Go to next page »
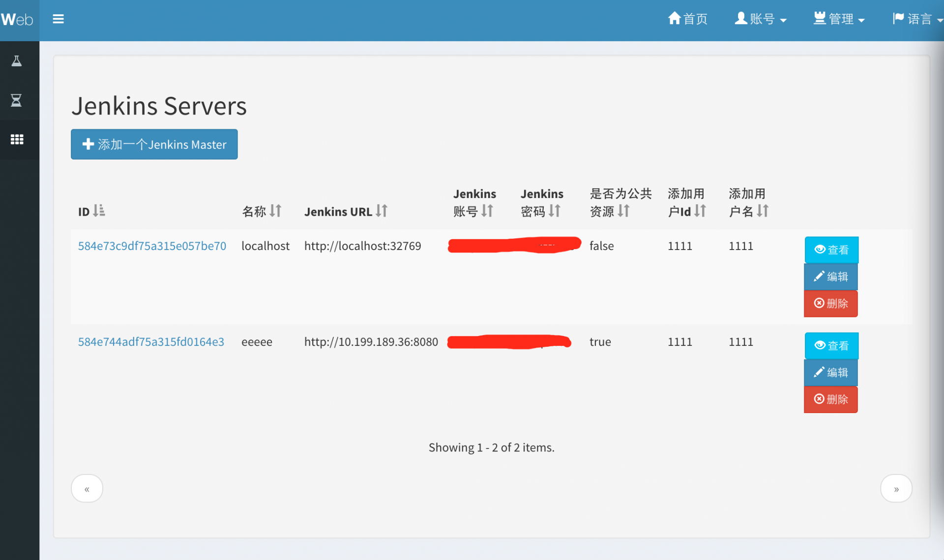 [x=896, y=489]
